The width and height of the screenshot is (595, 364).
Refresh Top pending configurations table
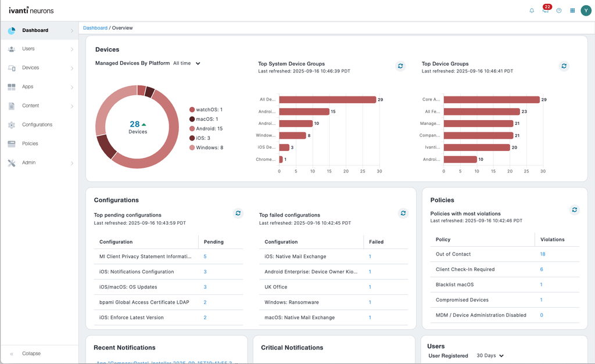click(238, 213)
